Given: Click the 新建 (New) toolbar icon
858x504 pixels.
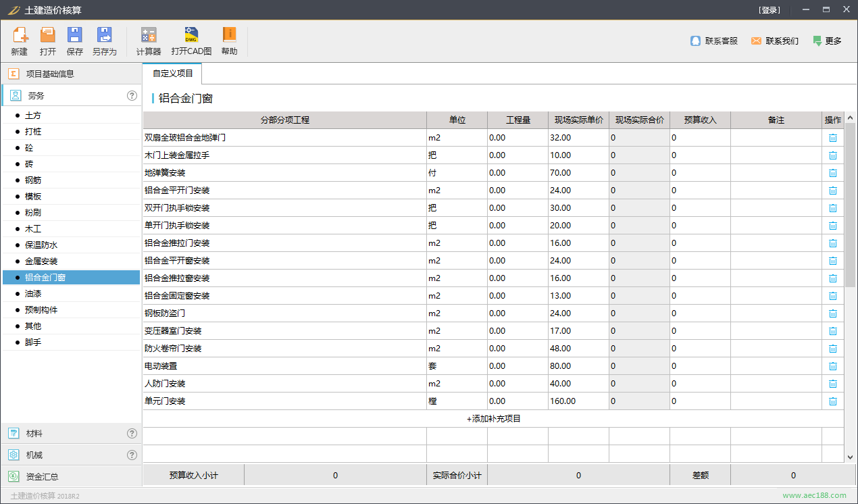Looking at the screenshot, I should point(20,36).
